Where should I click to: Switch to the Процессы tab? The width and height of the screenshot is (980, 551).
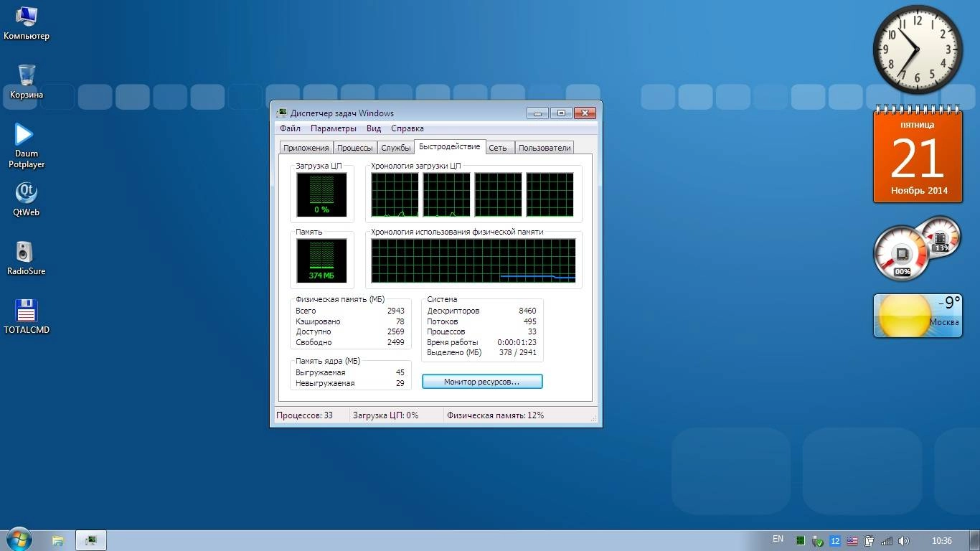[x=355, y=148]
